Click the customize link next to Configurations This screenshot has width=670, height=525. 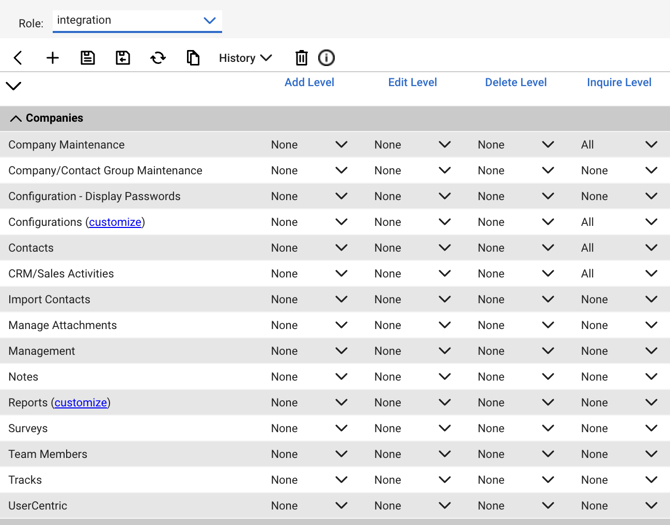[115, 222]
